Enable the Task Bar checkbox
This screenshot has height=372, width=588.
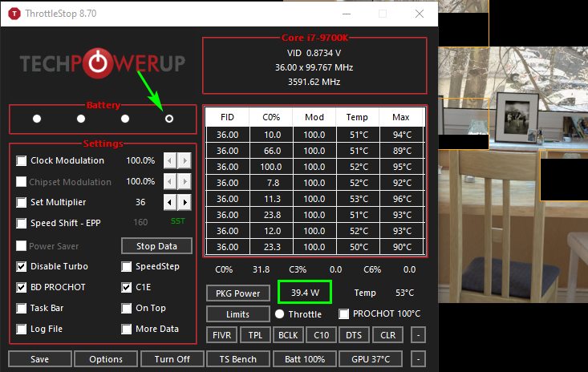22,309
